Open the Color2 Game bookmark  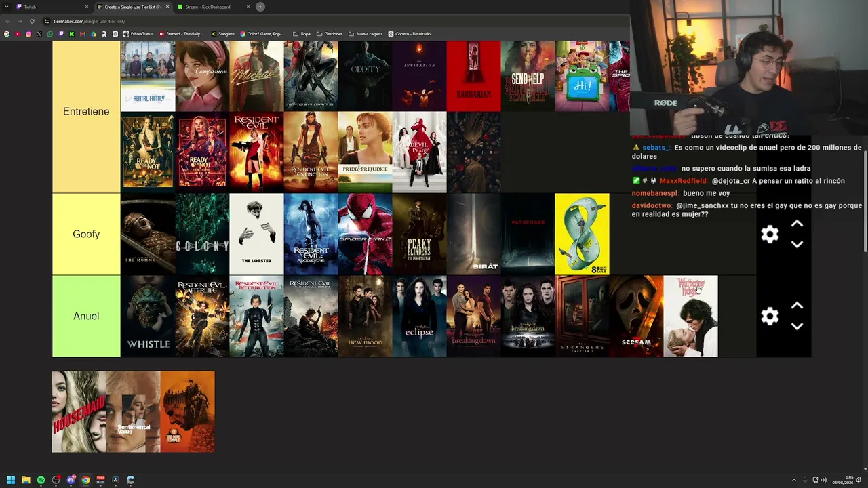coord(263,34)
